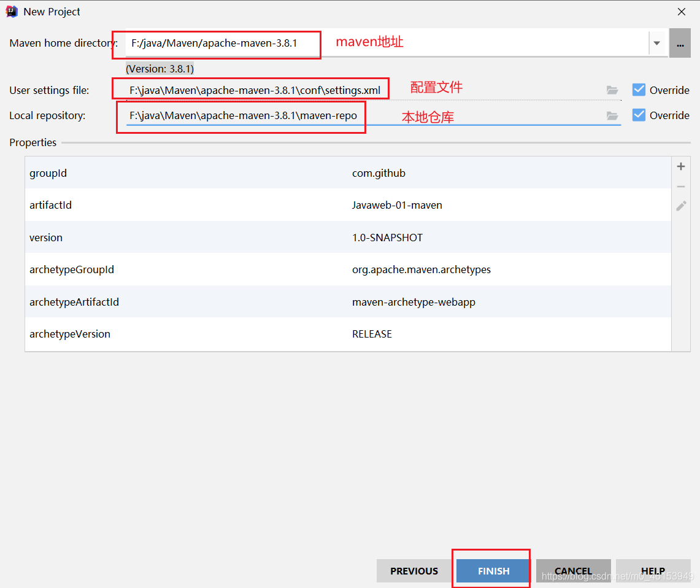This screenshot has height=588, width=700.
Task: Click the IntelliJ icon in title bar
Action: click(12, 12)
